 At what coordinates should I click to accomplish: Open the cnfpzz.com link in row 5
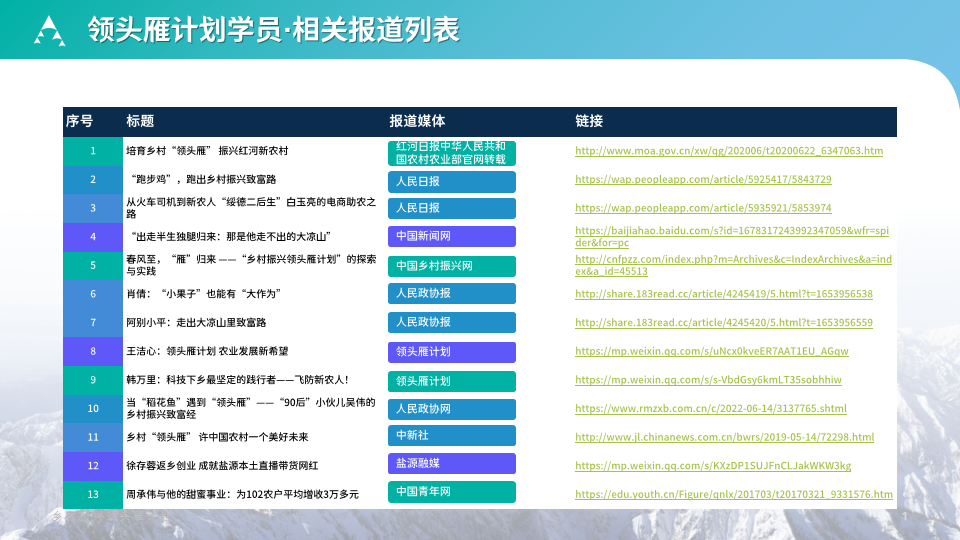click(x=733, y=265)
